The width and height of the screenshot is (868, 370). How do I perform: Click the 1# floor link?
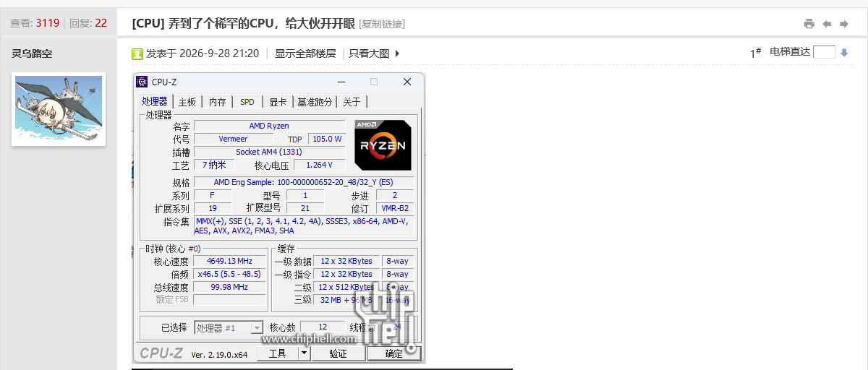[755, 53]
